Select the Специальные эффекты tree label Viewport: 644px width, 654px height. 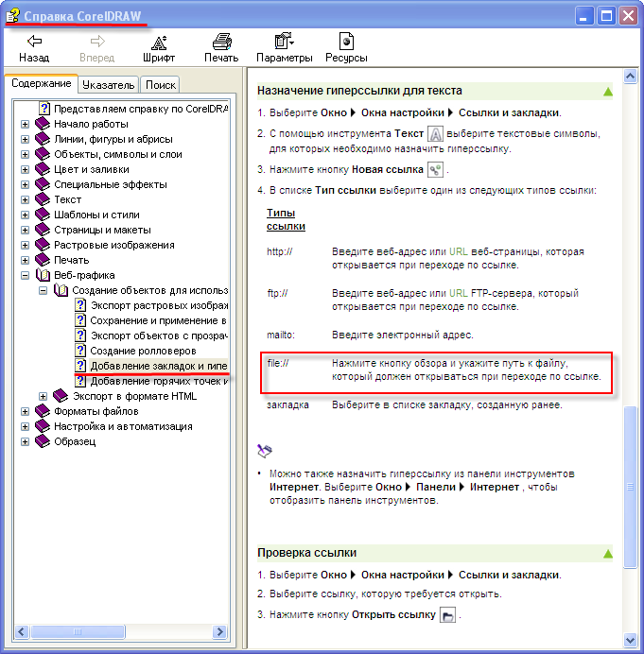pyautogui.click(x=111, y=184)
